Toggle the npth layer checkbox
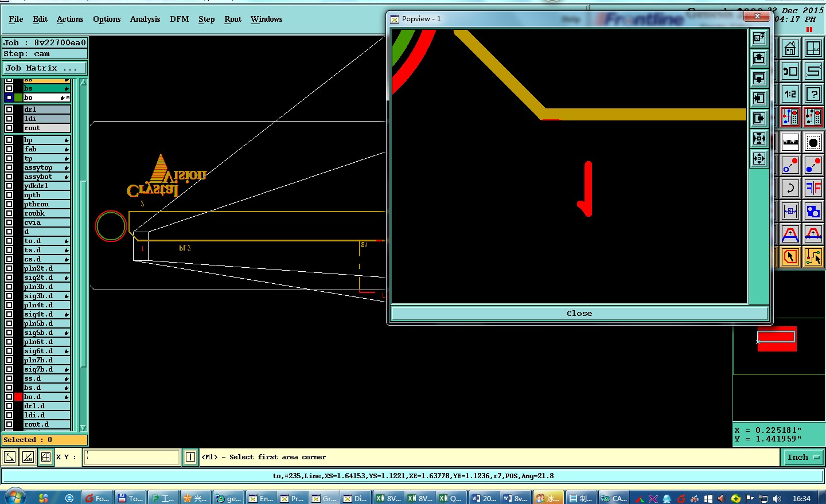Viewport: 826px width, 504px height. click(9, 195)
